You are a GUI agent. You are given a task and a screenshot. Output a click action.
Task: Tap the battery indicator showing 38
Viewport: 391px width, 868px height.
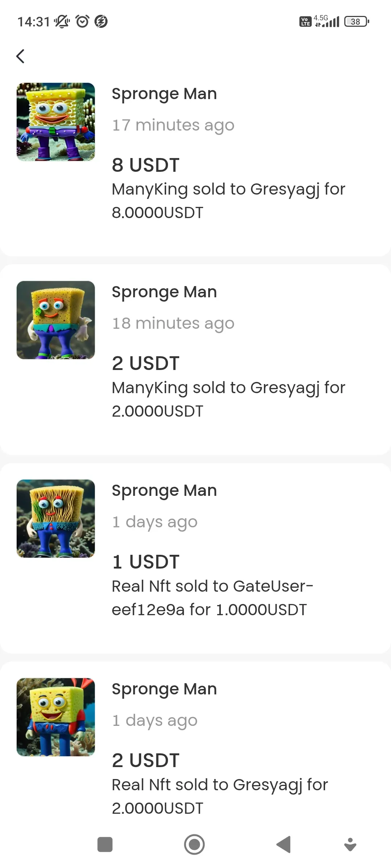pyautogui.click(x=357, y=22)
